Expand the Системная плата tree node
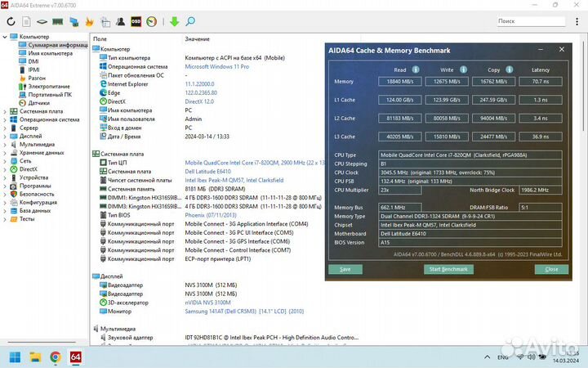The image size is (588, 368). pyautogui.click(x=5, y=111)
